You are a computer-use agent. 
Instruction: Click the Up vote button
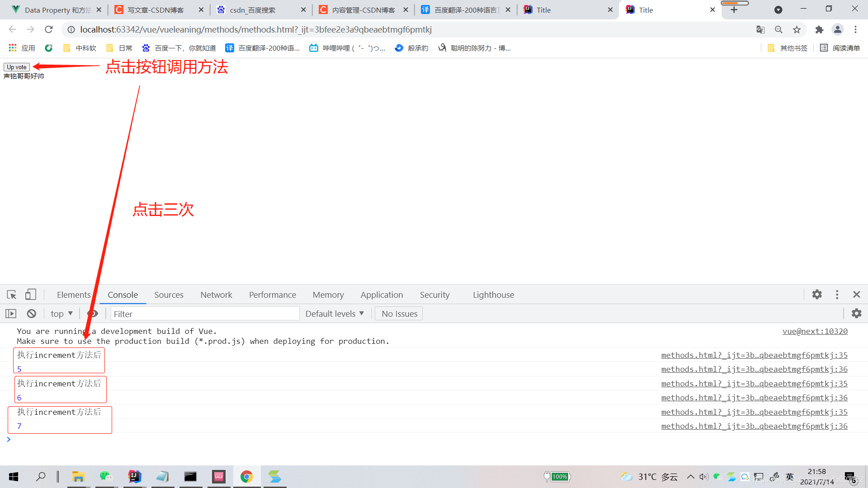click(17, 67)
